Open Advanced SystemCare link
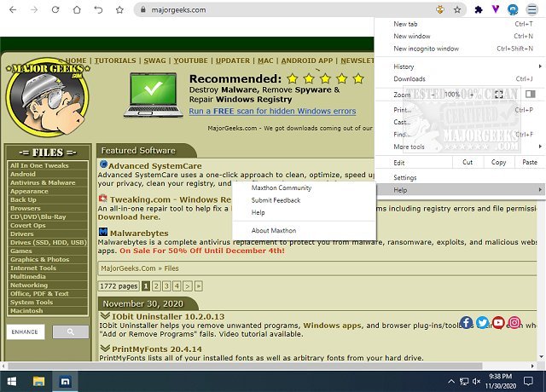The width and height of the screenshot is (546, 392). click(x=155, y=166)
